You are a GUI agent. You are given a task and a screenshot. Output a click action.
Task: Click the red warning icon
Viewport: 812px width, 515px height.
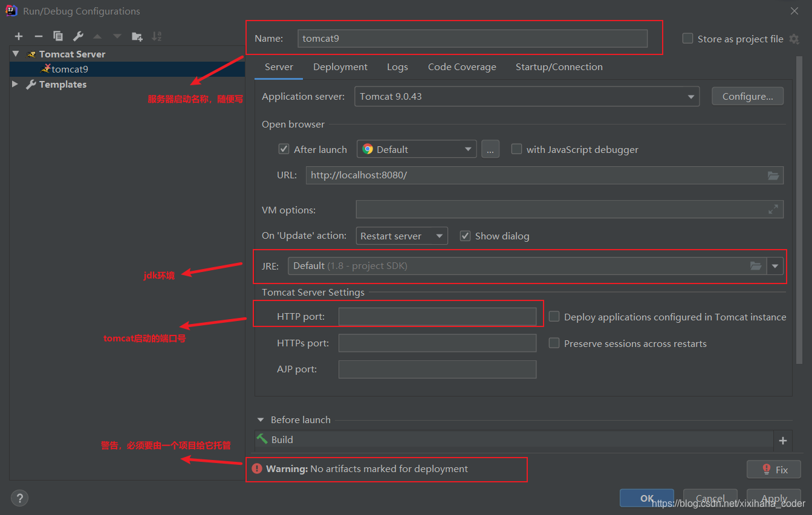click(257, 468)
